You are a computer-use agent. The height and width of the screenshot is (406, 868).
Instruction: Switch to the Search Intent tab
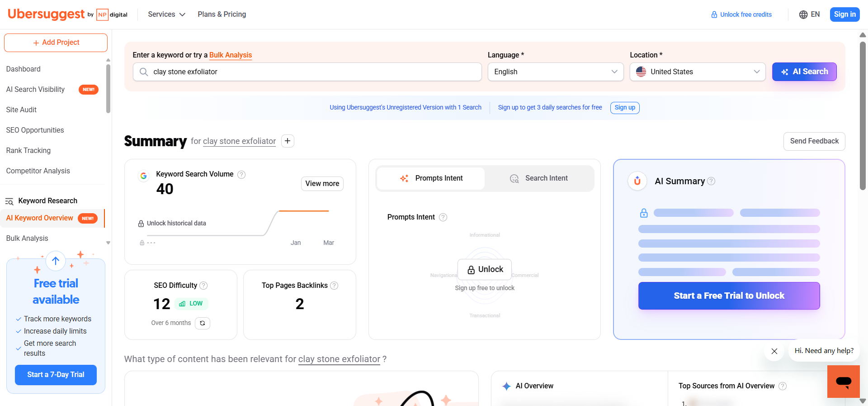(538, 178)
